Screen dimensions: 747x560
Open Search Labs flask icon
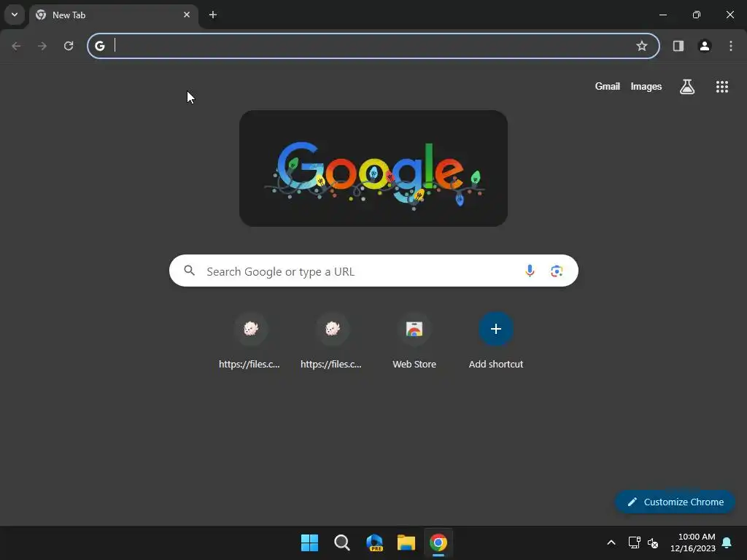[x=687, y=87]
